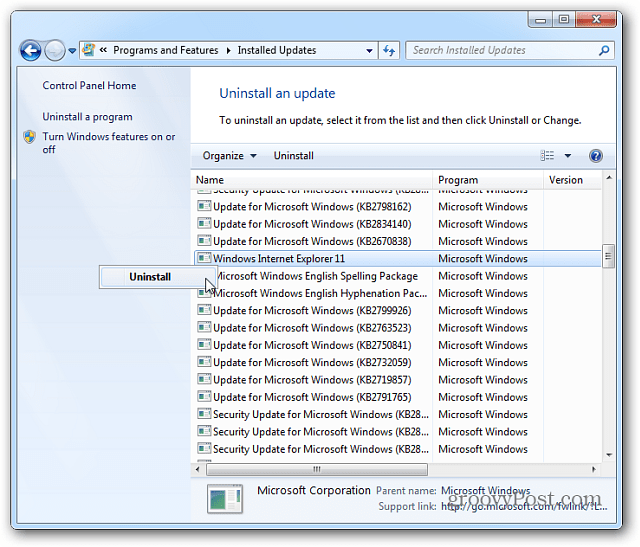Show hidden breadcrumb levels via double chevron

tap(103, 50)
